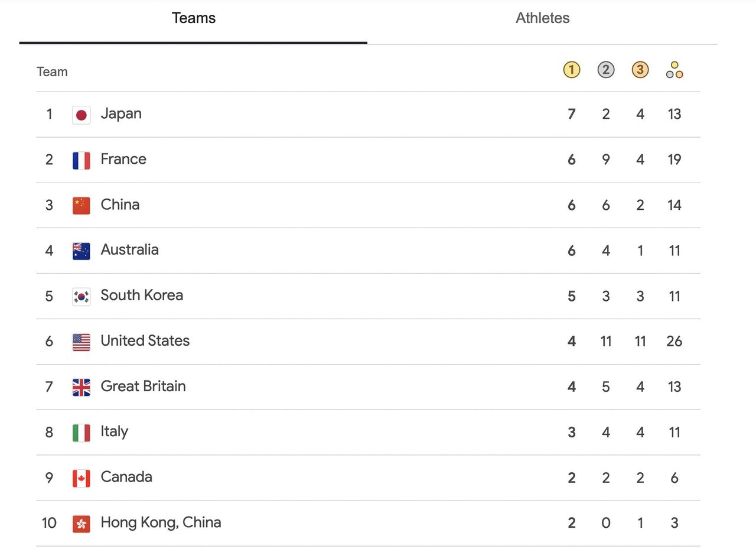Click the gold medal column icon

click(x=571, y=70)
